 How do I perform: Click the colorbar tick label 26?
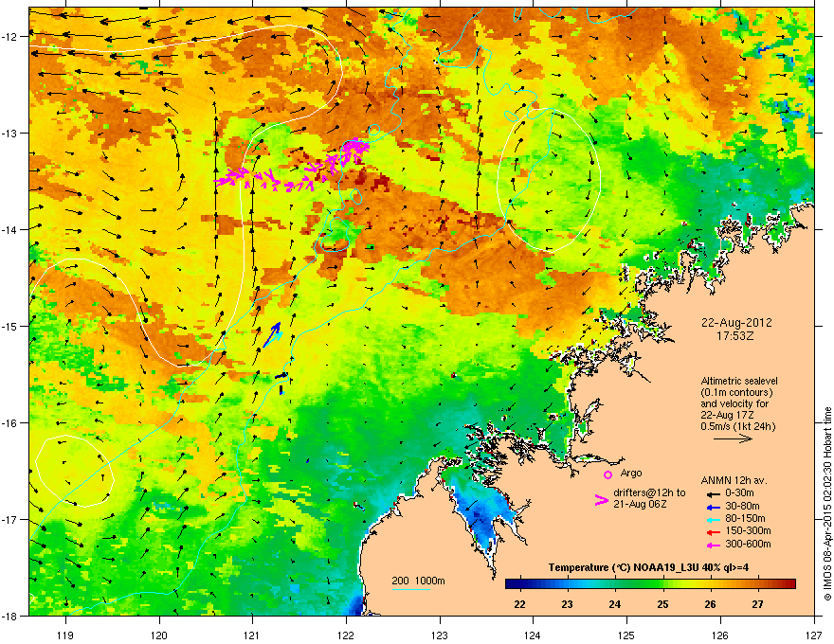pyautogui.click(x=710, y=604)
